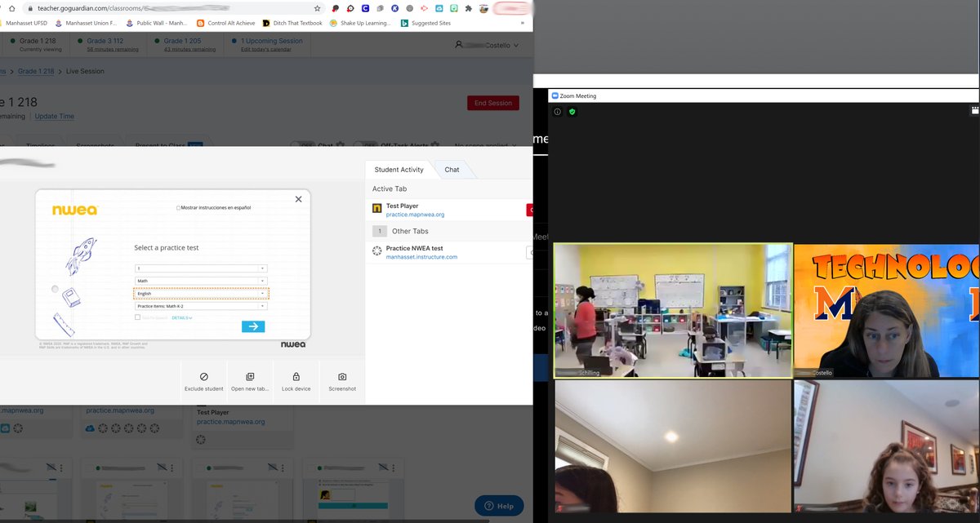Close the NWEA practice test dialog
980x523 pixels.
pyautogui.click(x=298, y=199)
